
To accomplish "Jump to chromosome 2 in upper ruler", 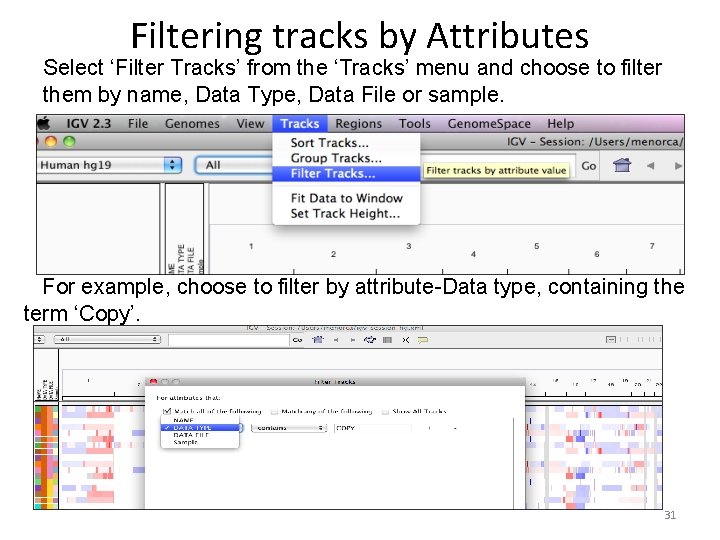I will point(333,254).
